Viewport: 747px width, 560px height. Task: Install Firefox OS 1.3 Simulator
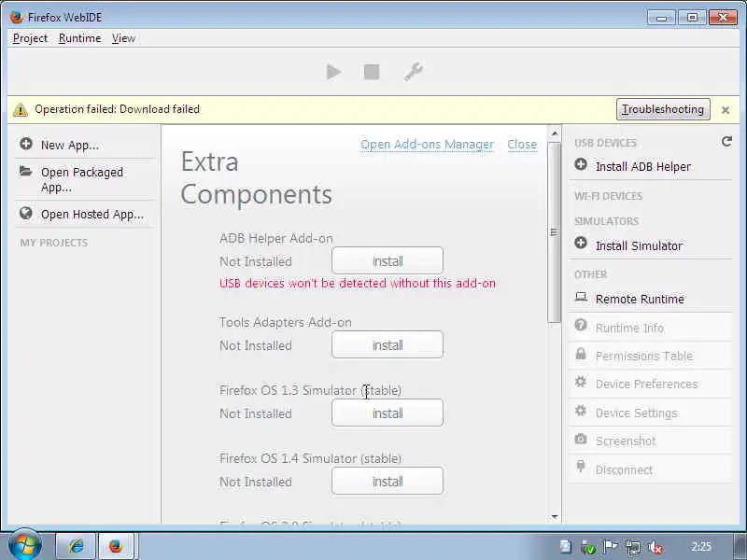pos(388,413)
